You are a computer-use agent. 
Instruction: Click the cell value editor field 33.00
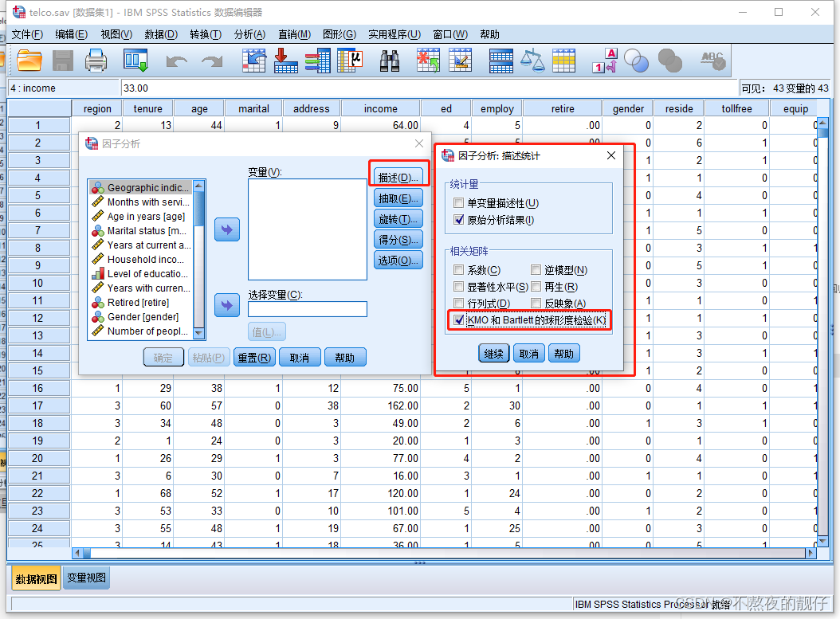click(x=429, y=88)
